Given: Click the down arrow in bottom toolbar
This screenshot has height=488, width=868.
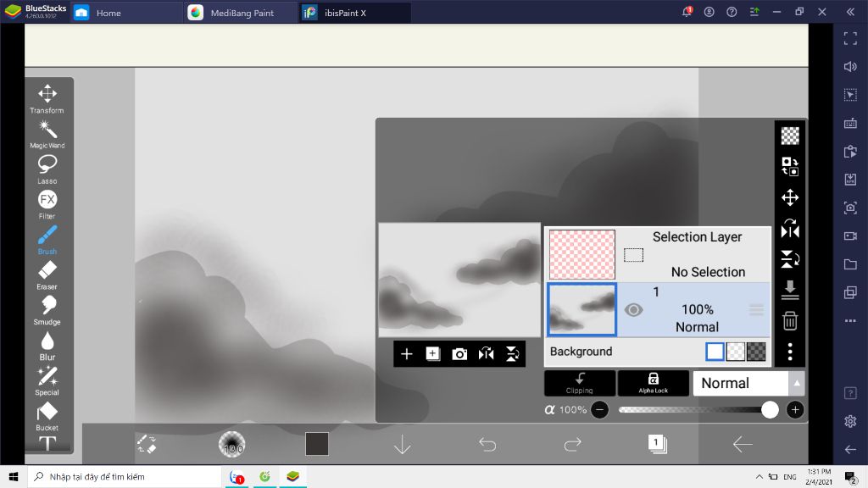Looking at the screenshot, I should click(403, 444).
